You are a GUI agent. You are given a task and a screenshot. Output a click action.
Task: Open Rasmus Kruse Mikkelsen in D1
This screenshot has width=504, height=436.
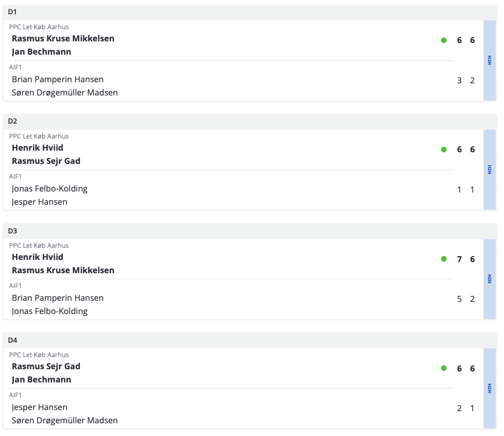point(63,39)
